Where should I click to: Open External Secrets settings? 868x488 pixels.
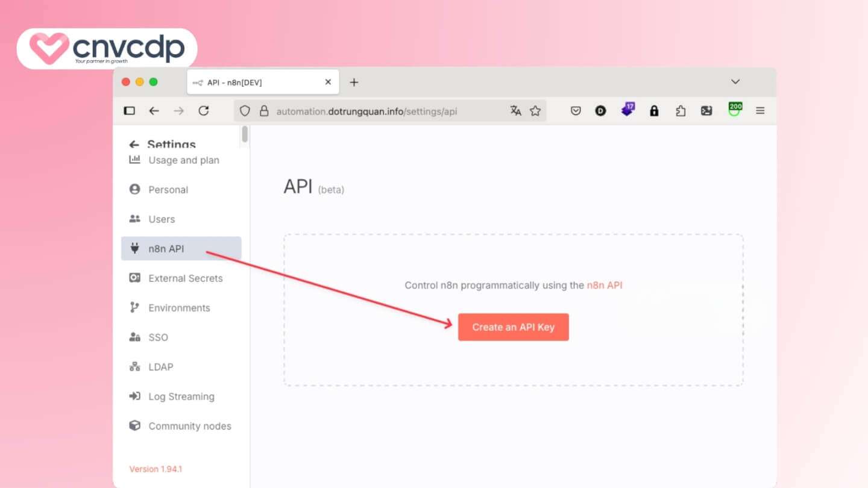pyautogui.click(x=185, y=278)
